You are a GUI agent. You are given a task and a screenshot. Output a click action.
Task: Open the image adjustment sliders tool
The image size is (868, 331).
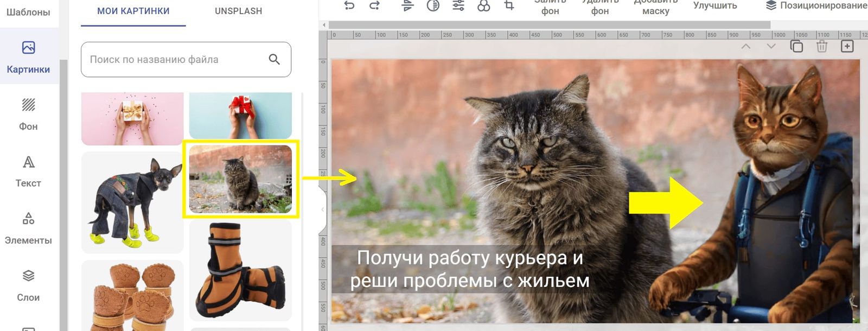point(458,5)
